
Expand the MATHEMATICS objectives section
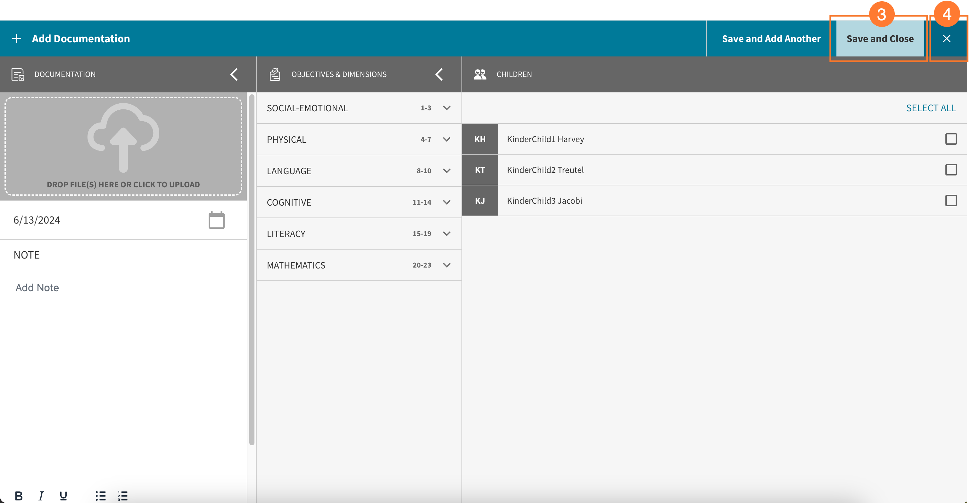447,265
